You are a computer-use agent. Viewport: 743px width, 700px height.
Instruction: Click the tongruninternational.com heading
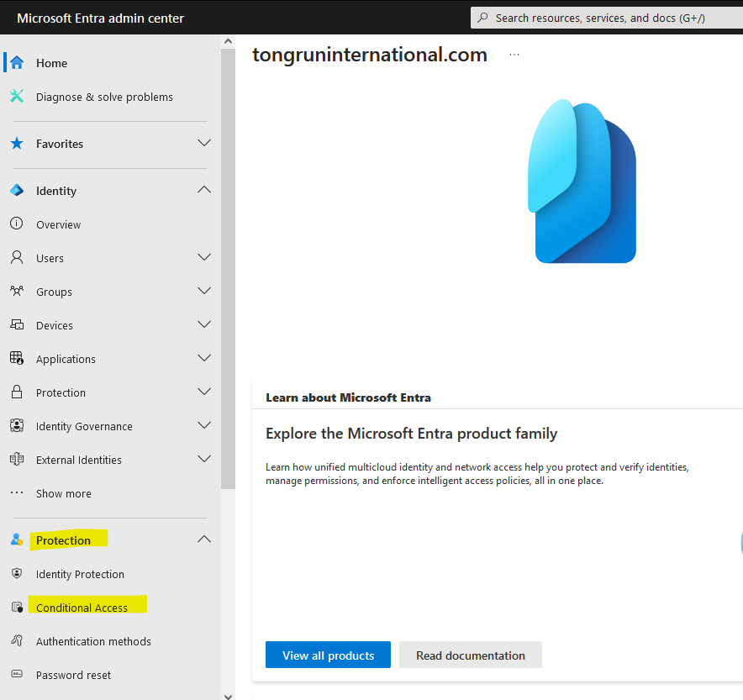(x=370, y=55)
